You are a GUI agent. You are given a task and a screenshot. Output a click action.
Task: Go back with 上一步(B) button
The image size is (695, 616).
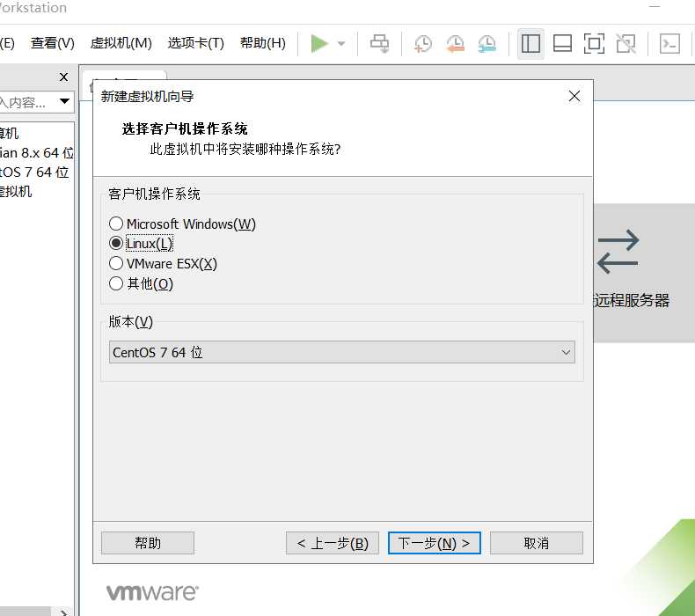(x=333, y=543)
